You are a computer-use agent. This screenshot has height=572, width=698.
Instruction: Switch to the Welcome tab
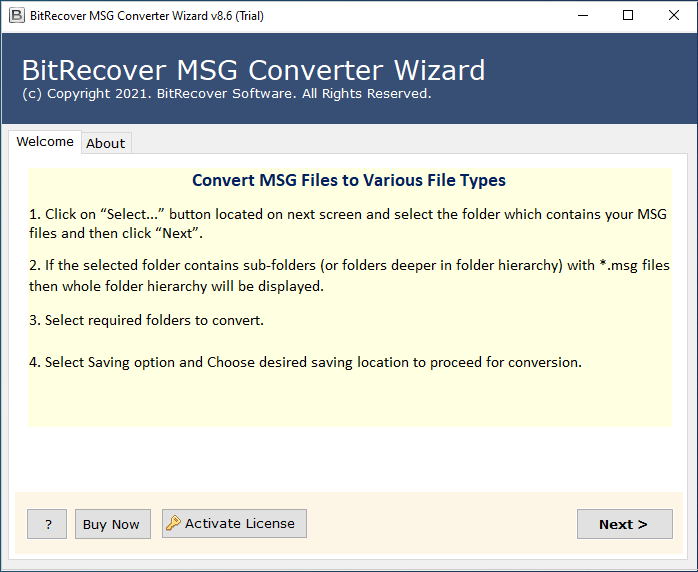(45, 142)
